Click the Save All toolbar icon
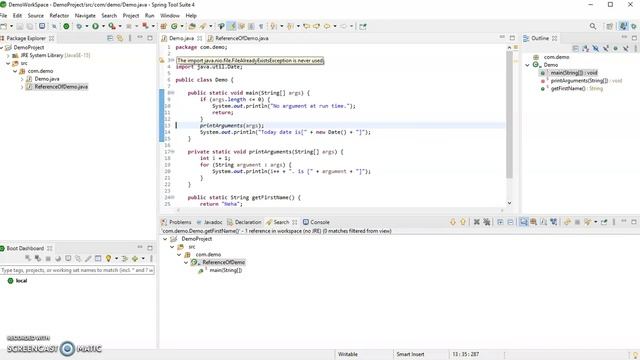Viewport: 640px width, 360px height. click(30, 27)
